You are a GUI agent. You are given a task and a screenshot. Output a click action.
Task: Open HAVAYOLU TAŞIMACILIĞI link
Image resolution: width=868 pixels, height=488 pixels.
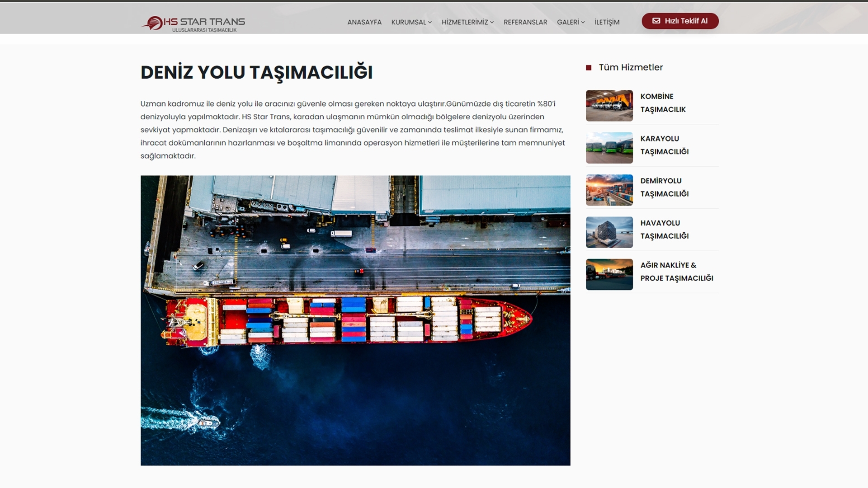(x=665, y=230)
